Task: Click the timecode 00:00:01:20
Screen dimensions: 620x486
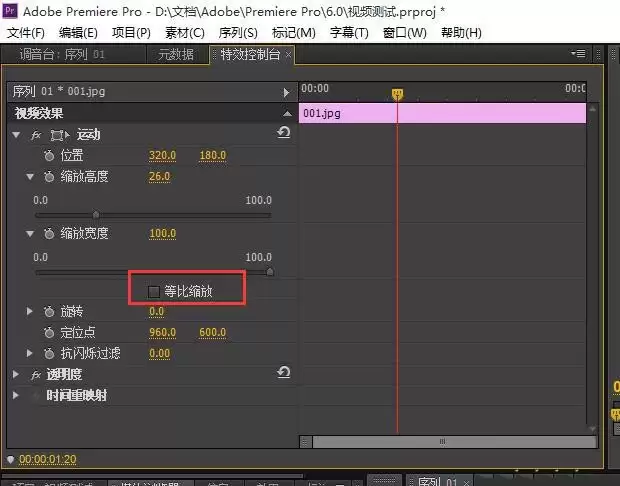Action: click(x=47, y=459)
